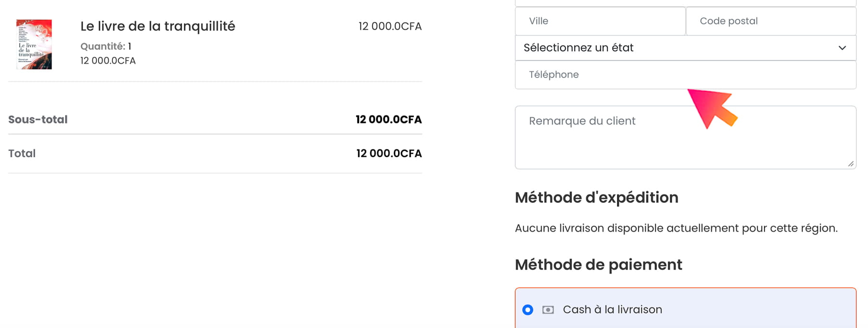Click the textarea resize handle corner

851,164
